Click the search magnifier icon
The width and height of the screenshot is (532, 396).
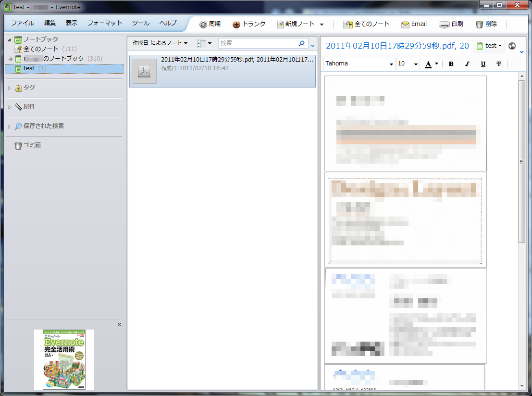point(301,43)
